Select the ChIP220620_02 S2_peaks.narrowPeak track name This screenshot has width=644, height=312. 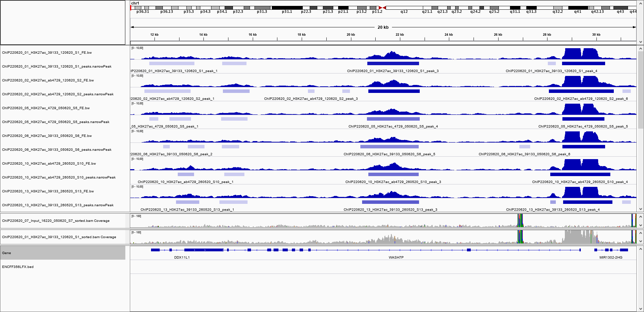(x=58, y=94)
